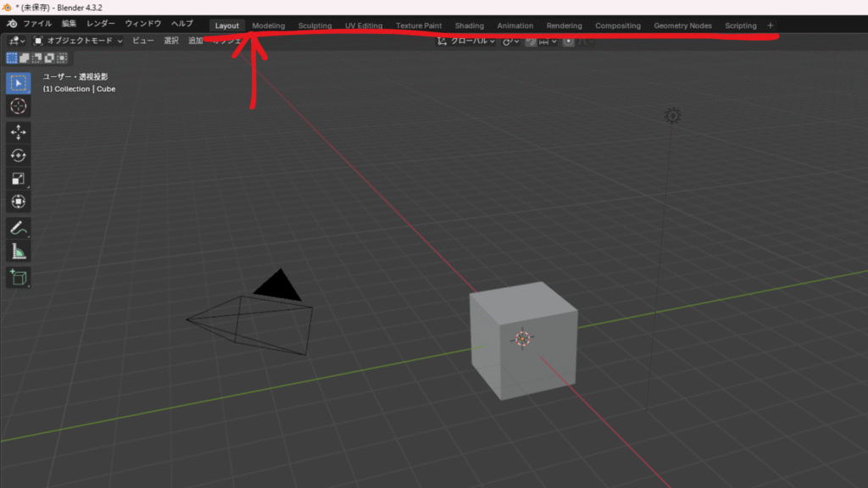The image size is (868, 488).
Task: Switch to the Sculpting workspace tab
Action: tap(314, 25)
